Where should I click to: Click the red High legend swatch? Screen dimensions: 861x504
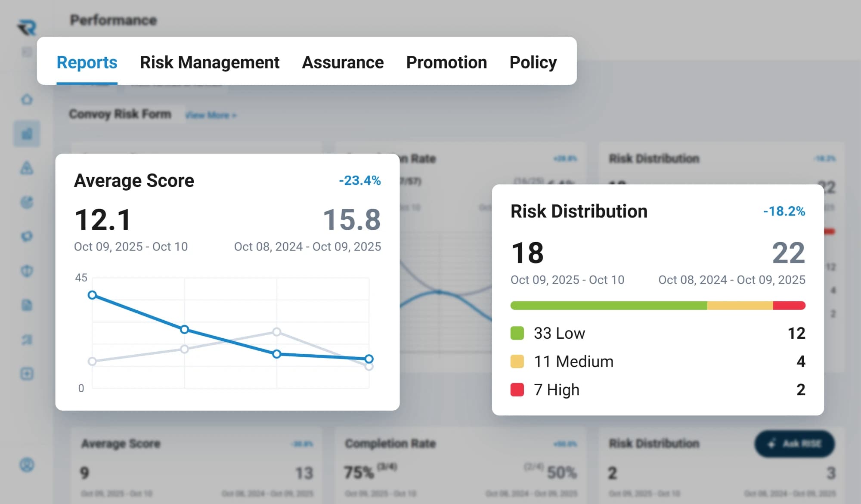click(517, 390)
